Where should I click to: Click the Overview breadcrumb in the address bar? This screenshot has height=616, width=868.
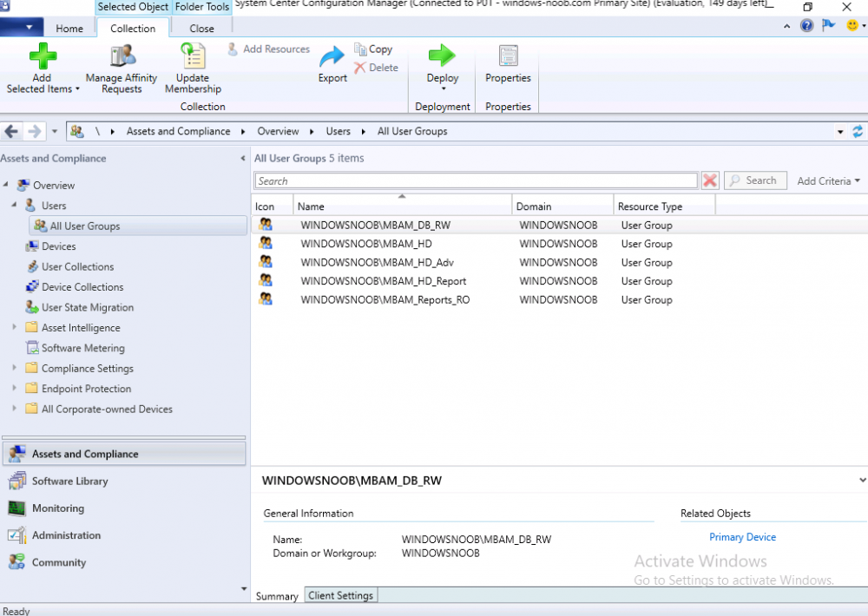278,131
